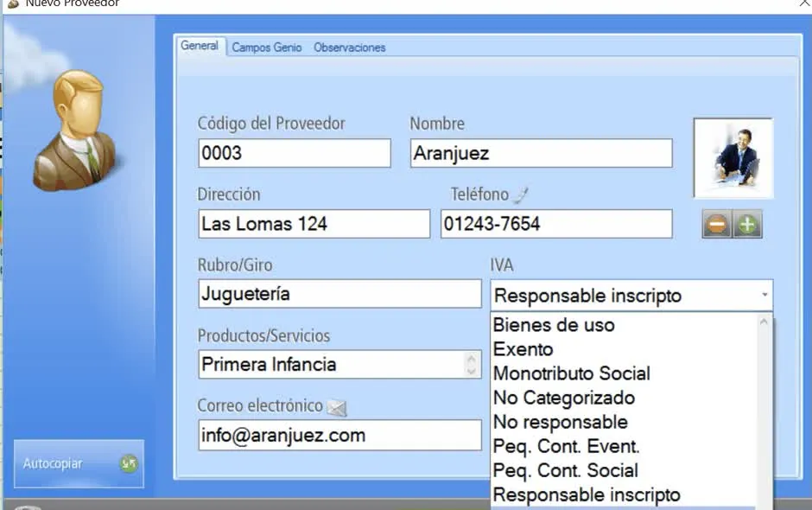Screen dimensions: 812x510
Task: Click the IVA list scrollbar up arrow
Action: pos(764,322)
